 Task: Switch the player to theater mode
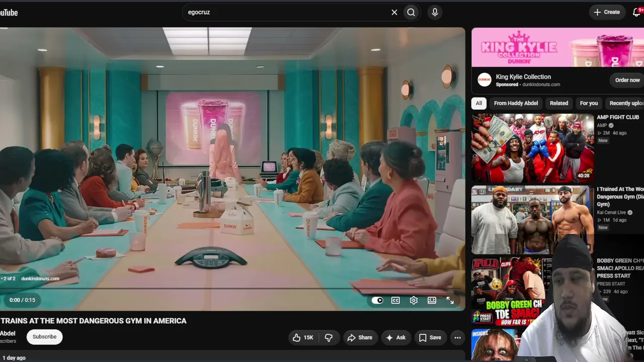(432, 300)
